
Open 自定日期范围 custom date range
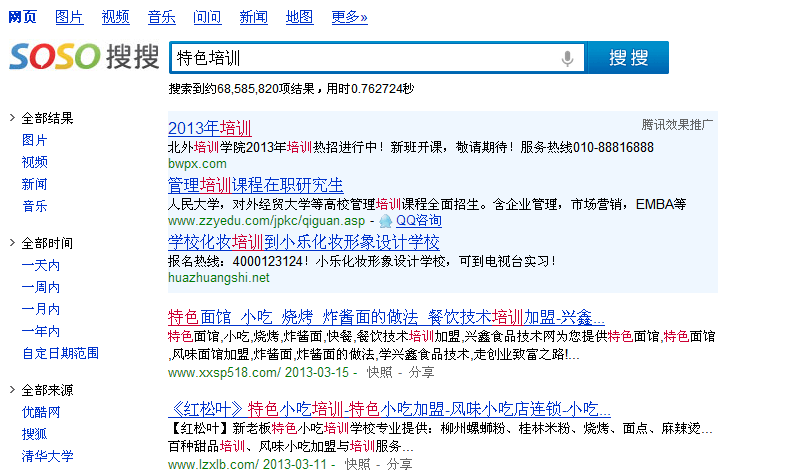(x=60, y=353)
